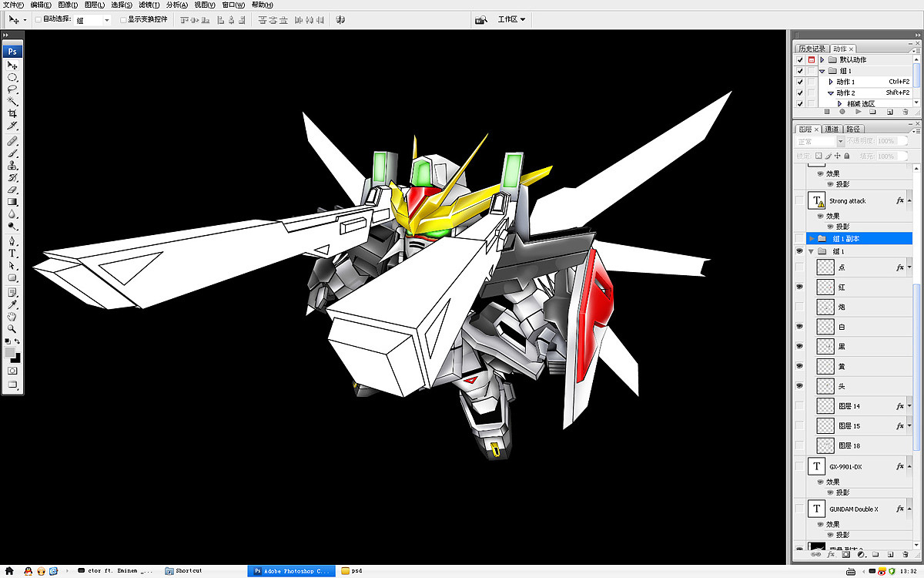Open the Filter (滤镜) menu
This screenshot has width=924, height=578.
pos(149,5)
